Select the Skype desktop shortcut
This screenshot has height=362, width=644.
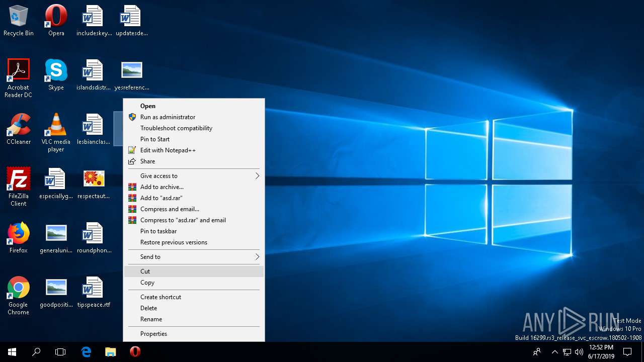[56, 75]
